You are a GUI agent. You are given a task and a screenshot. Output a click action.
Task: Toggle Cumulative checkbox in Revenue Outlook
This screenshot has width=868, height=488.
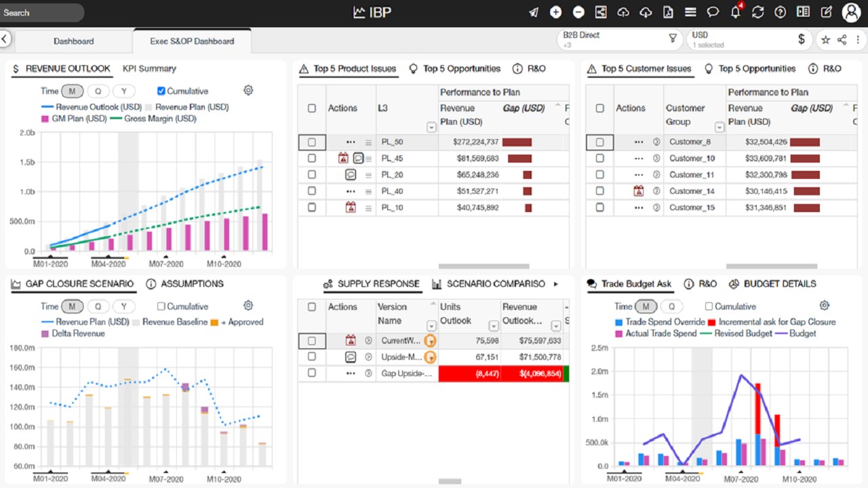point(161,91)
